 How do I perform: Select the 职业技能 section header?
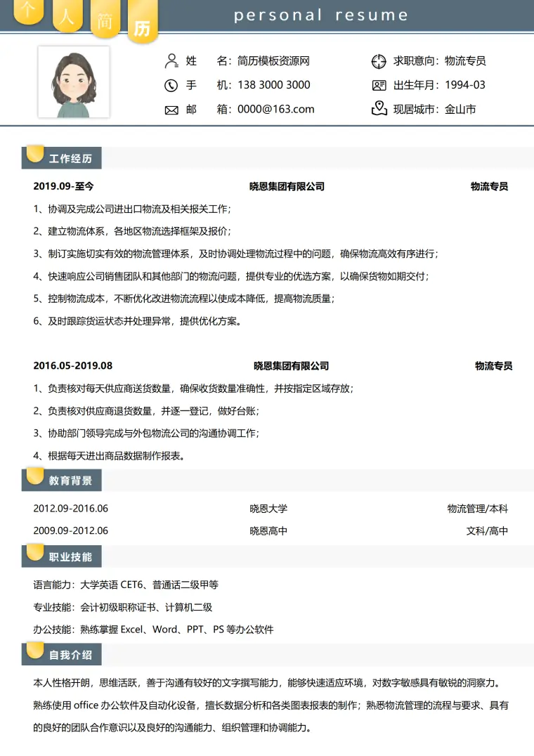pyautogui.click(x=62, y=556)
